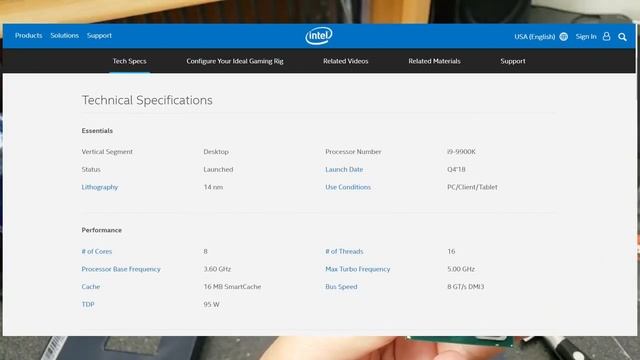Click the i9-9900K value

click(461, 151)
